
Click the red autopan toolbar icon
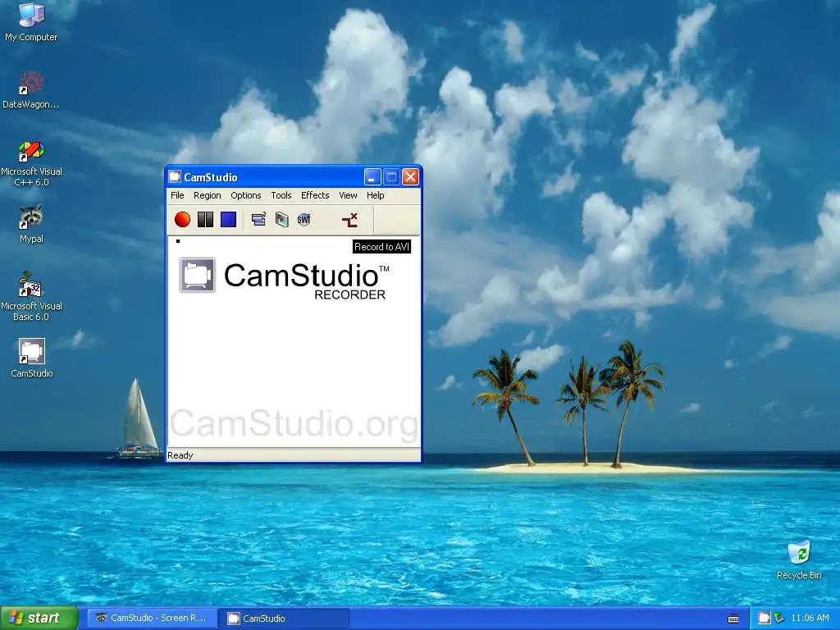pyautogui.click(x=349, y=220)
